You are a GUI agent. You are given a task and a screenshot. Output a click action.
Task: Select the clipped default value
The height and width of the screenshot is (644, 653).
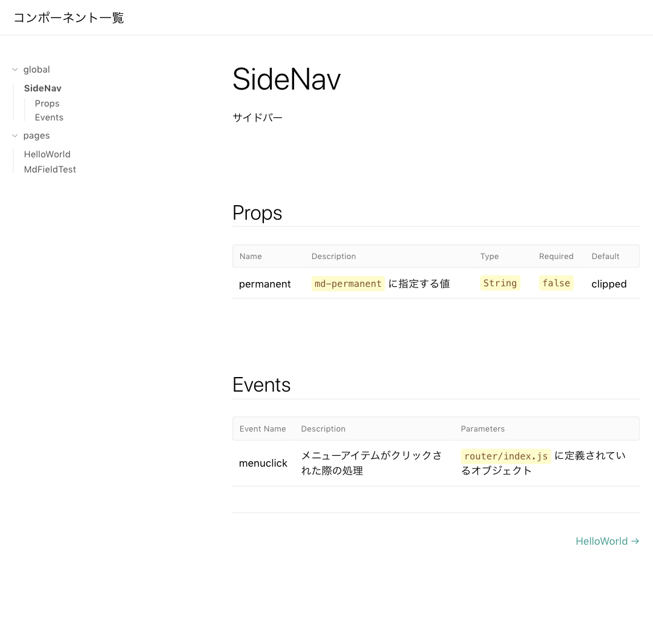pyautogui.click(x=609, y=284)
